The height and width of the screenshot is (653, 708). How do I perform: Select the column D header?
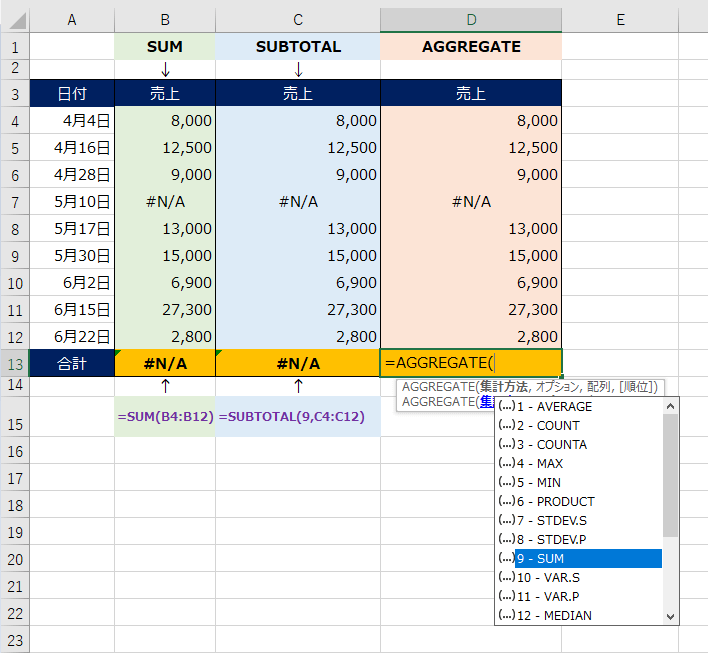[470, 20]
